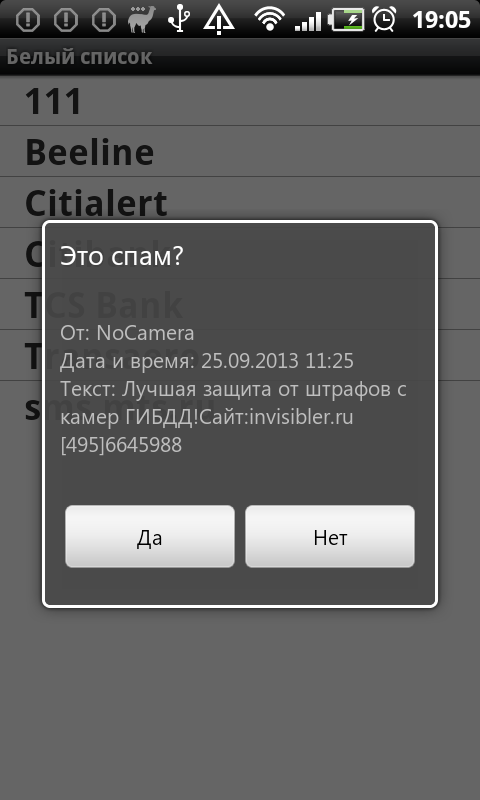Tap the USB connection status icon
This screenshot has width=480, height=800.
(179, 19)
